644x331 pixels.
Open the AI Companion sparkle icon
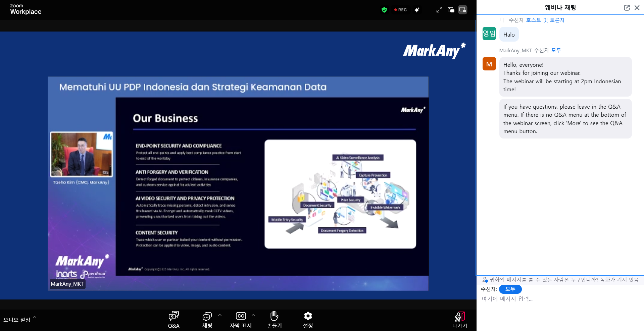coord(417,10)
